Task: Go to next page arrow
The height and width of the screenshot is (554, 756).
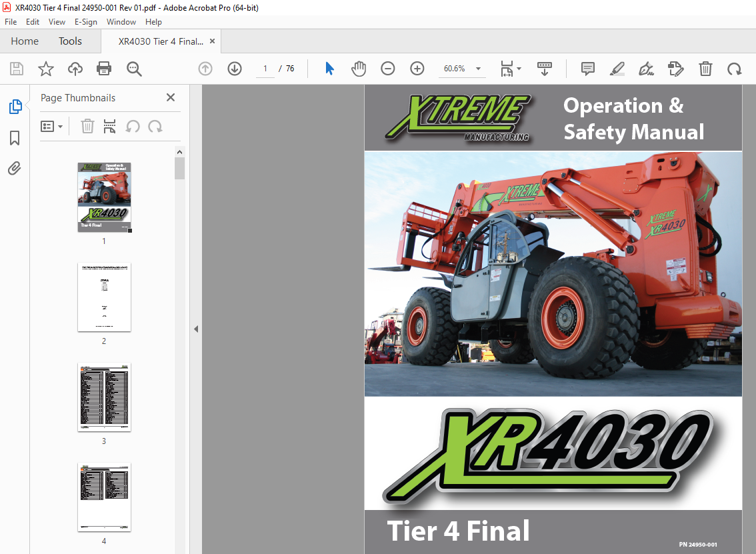Action: coord(235,69)
